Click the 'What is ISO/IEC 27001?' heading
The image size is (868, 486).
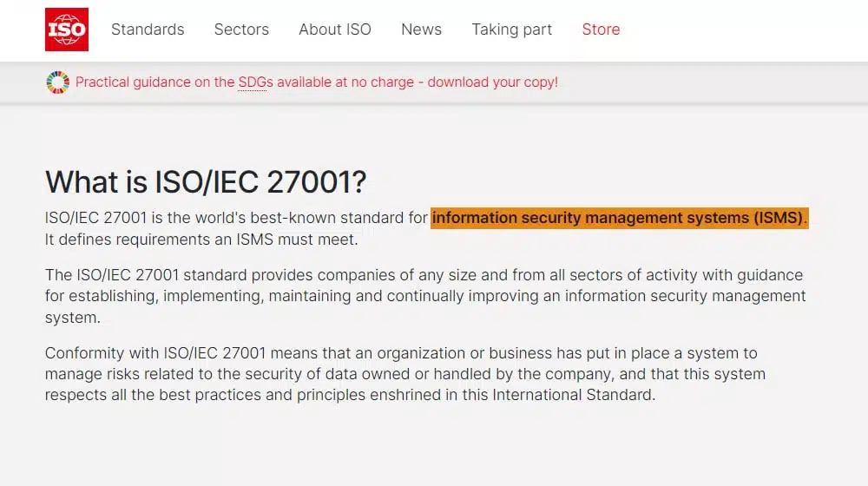[206, 181]
